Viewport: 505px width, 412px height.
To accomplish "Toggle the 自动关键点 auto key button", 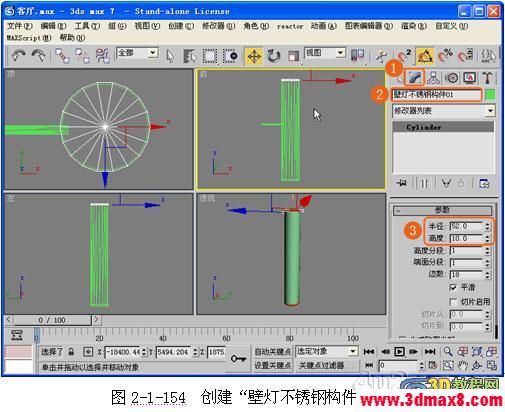I will pyautogui.click(x=272, y=351).
